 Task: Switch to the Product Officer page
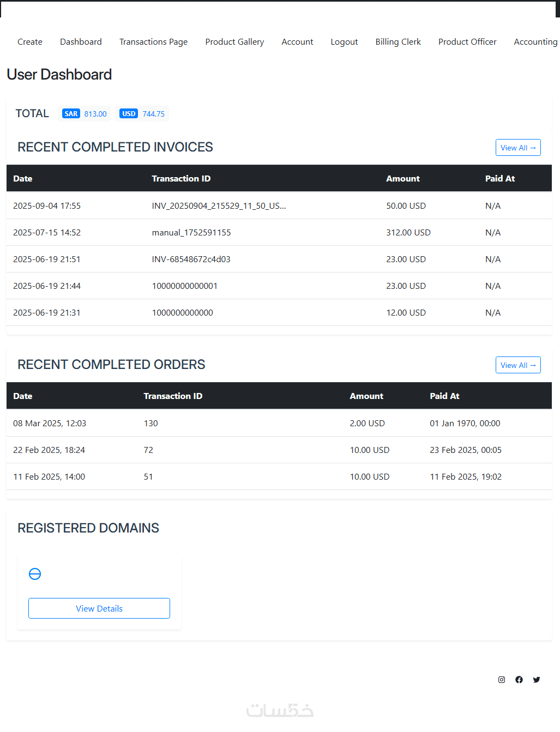[x=467, y=42]
